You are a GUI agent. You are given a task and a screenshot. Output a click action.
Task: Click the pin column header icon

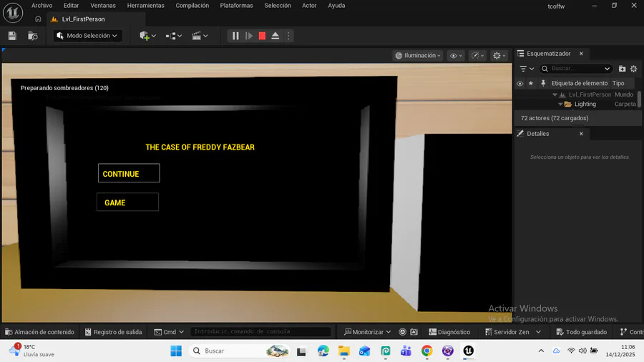(x=543, y=83)
